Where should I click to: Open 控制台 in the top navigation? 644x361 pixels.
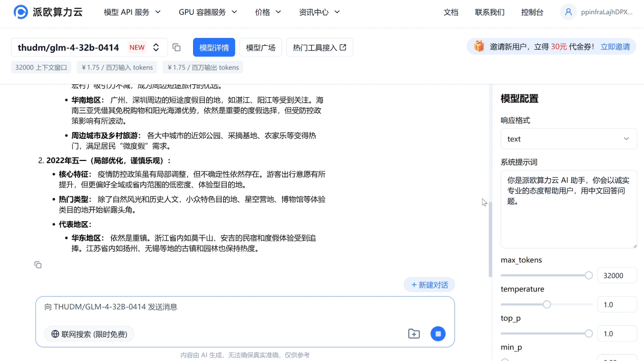(x=532, y=12)
